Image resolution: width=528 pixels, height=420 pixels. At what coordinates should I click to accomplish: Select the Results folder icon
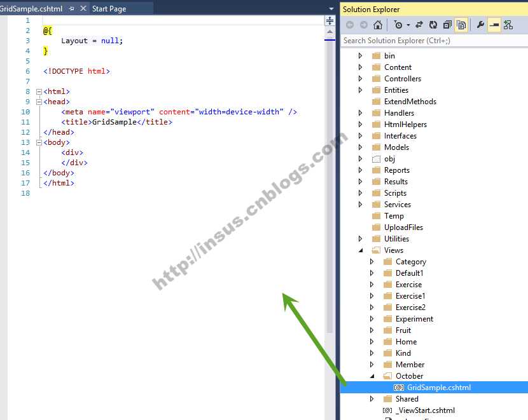[376, 182]
